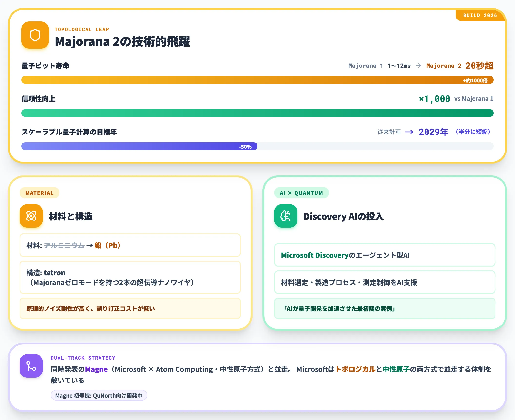Click the orange トポロジカル text

[x=356, y=369]
